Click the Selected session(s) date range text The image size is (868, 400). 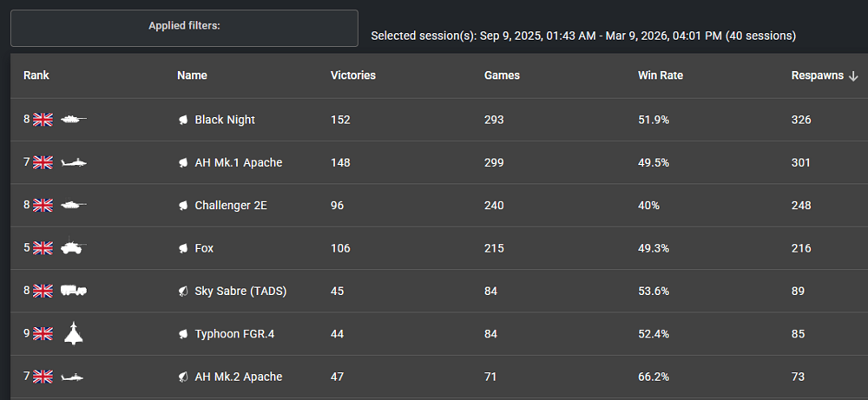pos(583,36)
